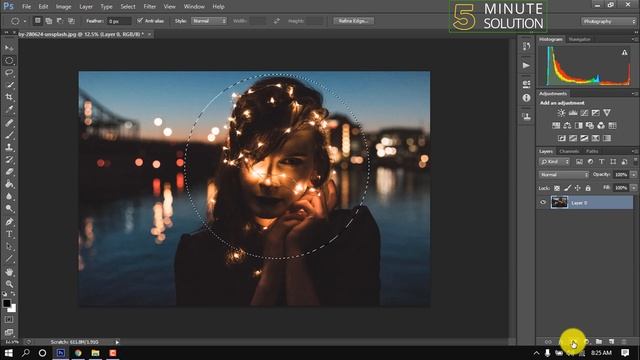Image resolution: width=640 pixels, height=360 pixels.
Task: Select the Pen tool
Action: tap(9, 222)
